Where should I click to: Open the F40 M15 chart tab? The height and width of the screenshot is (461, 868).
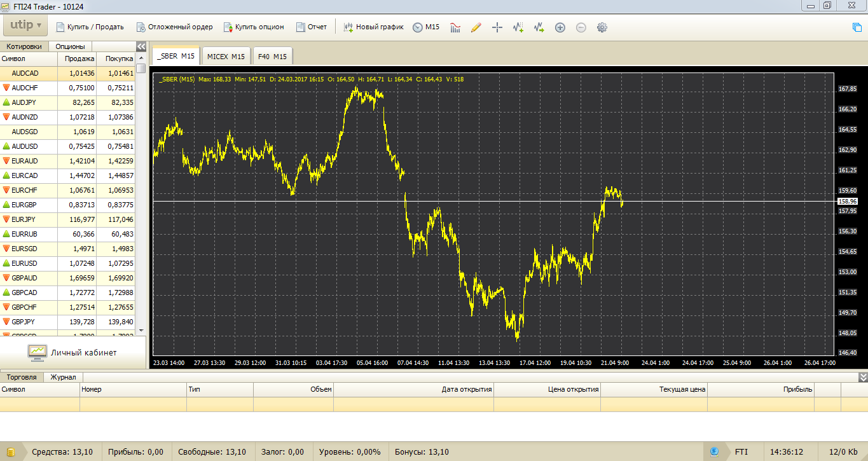click(x=272, y=57)
